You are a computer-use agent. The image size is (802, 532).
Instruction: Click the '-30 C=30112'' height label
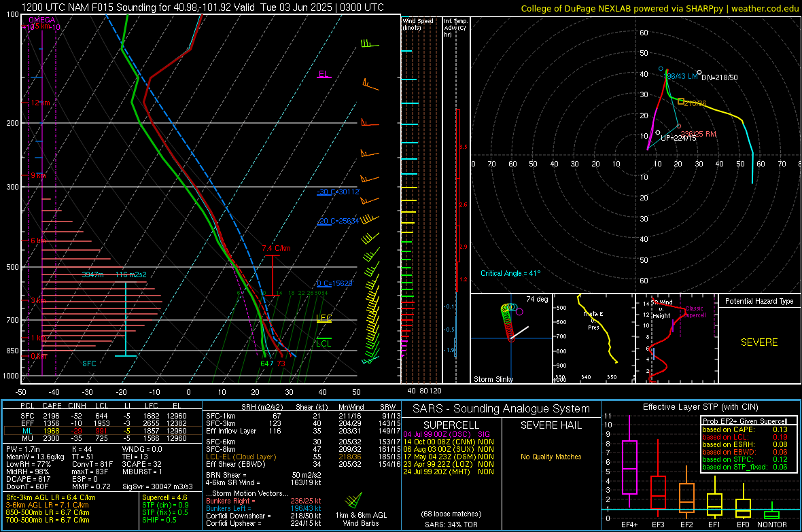[x=338, y=192]
